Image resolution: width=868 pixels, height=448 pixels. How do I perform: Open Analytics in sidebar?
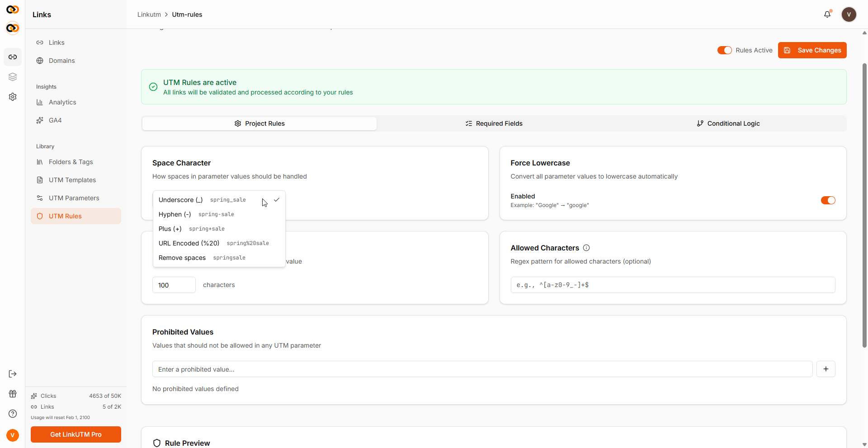click(x=76, y=102)
